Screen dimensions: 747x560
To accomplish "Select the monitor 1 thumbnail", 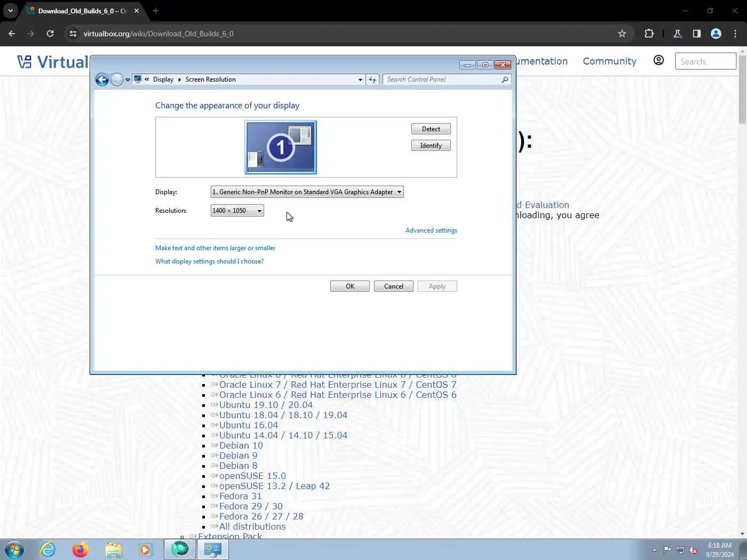I will coord(281,147).
